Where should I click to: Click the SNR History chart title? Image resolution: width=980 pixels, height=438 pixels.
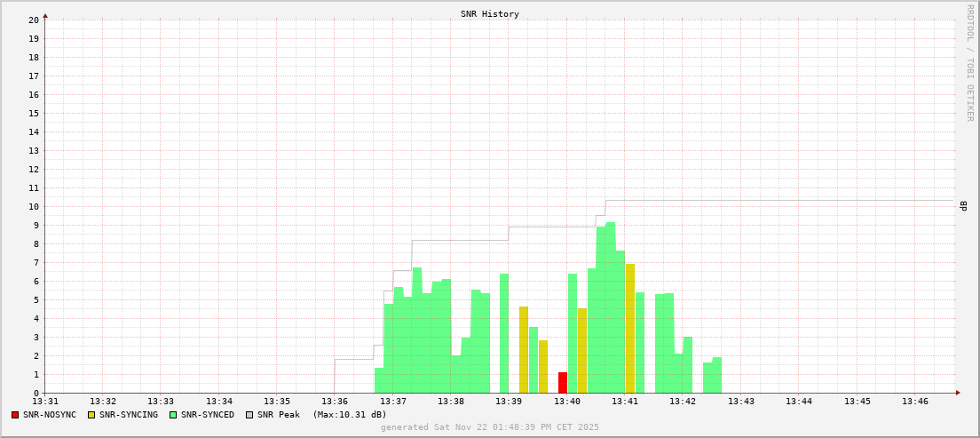click(x=489, y=14)
